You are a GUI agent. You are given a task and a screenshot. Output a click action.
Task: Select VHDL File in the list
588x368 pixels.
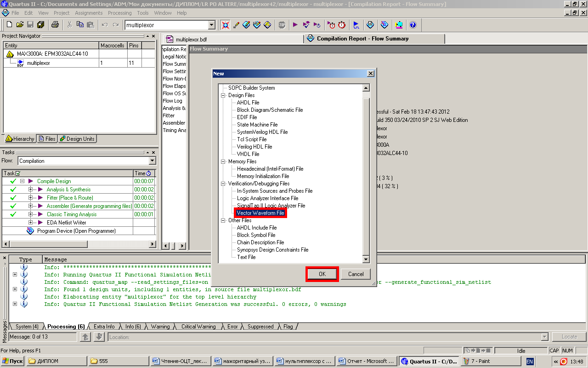pyautogui.click(x=248, y=154)
